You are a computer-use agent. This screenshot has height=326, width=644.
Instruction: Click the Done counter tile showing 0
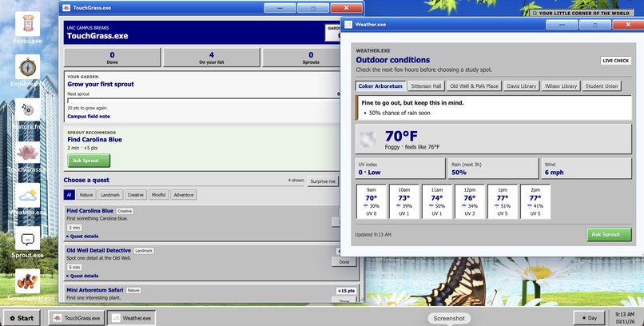coord(112,58)
